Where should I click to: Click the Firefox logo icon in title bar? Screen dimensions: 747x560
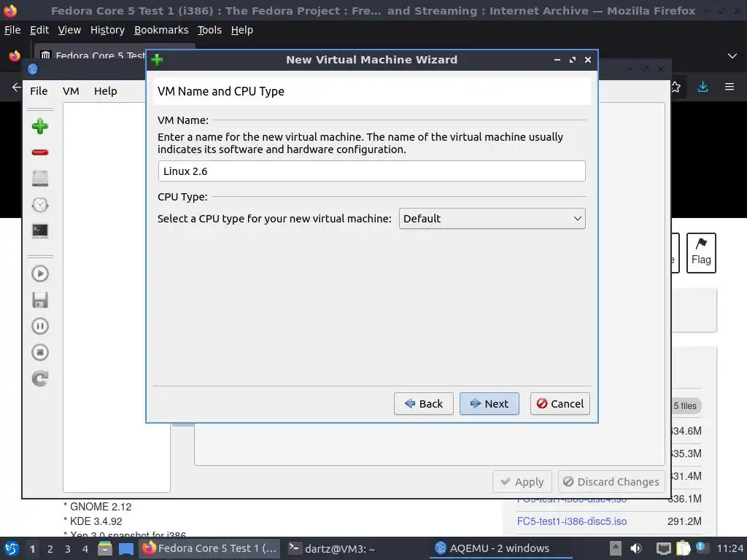10,10
